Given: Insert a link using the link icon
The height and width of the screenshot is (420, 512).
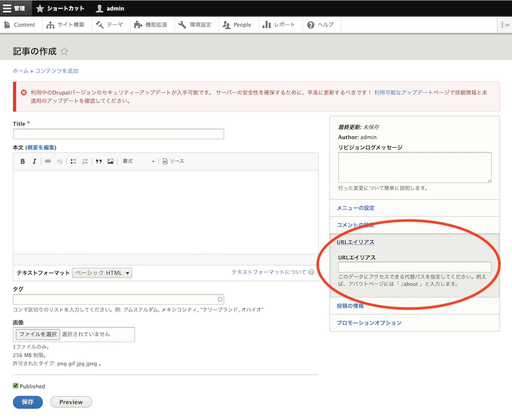Looking at the screenshot, I should click(x=48, y=161).
